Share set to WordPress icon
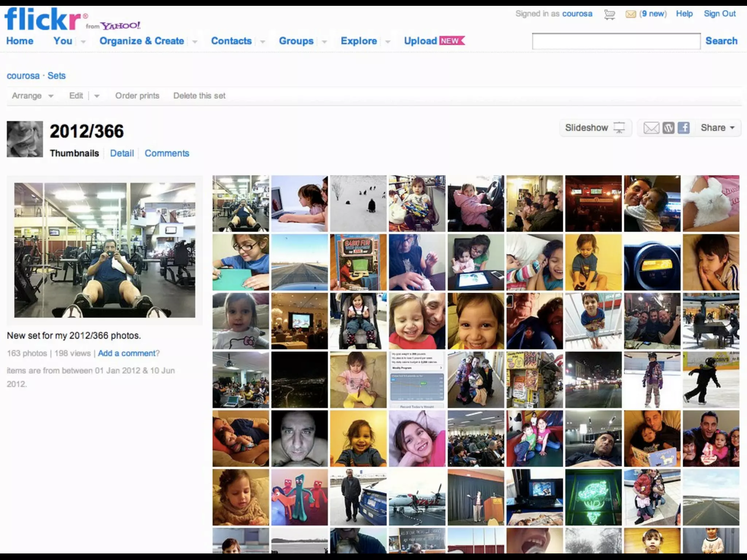 (668, 128)
